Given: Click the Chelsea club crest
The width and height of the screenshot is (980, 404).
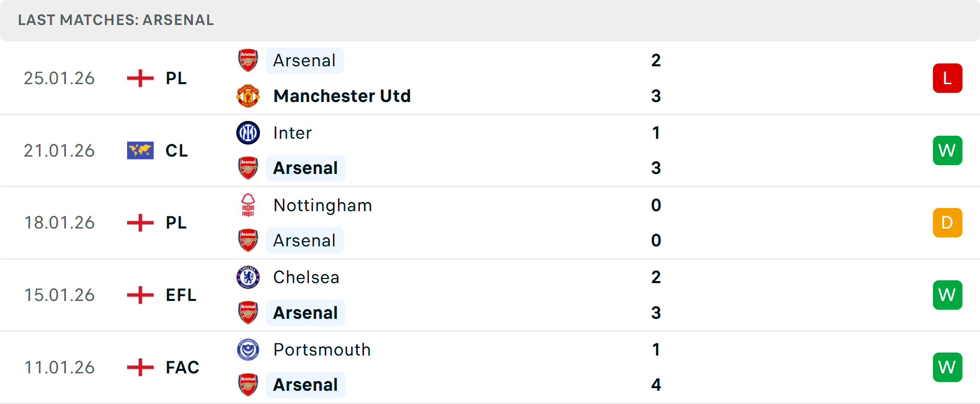Looking at the screenshot, I should click(x=248, y=277).
